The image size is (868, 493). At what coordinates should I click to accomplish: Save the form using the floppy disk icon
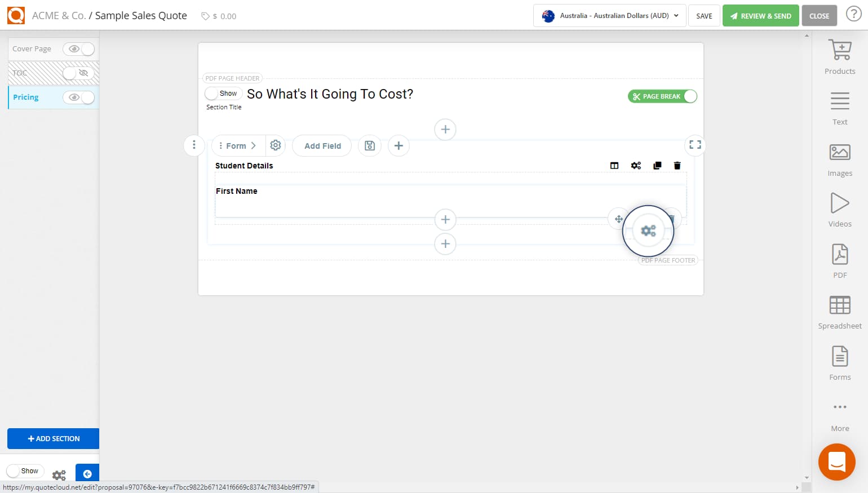click(370, 145)
